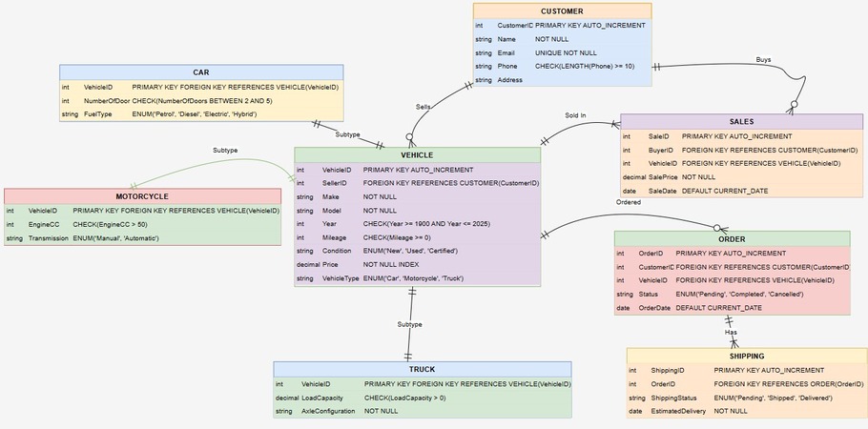This screenshot has width=868, height=429.
Task: Click the MOTORCYCLE table header
Action: [142, 195]
